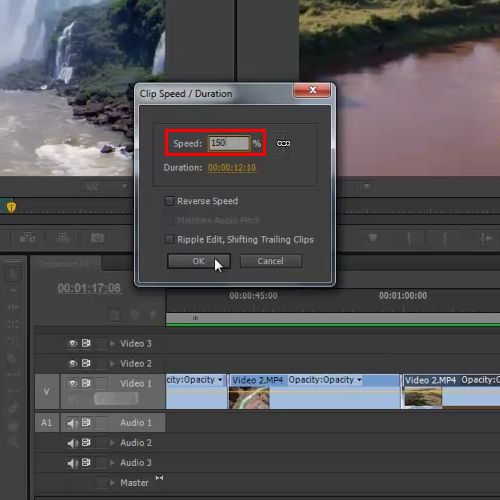Select the Rolling Edit tool
The height and width of the screenshot is (500, 500).
(x=13, y=324)
